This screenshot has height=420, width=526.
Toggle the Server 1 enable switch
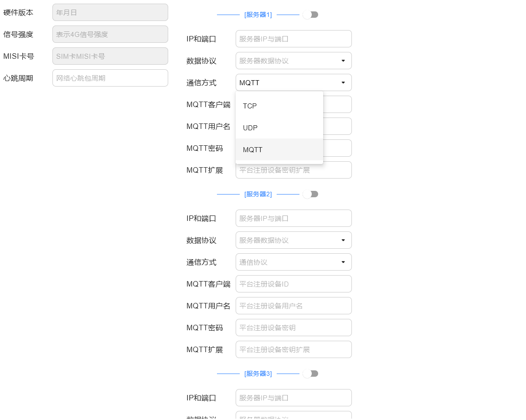tap(310, 15)
